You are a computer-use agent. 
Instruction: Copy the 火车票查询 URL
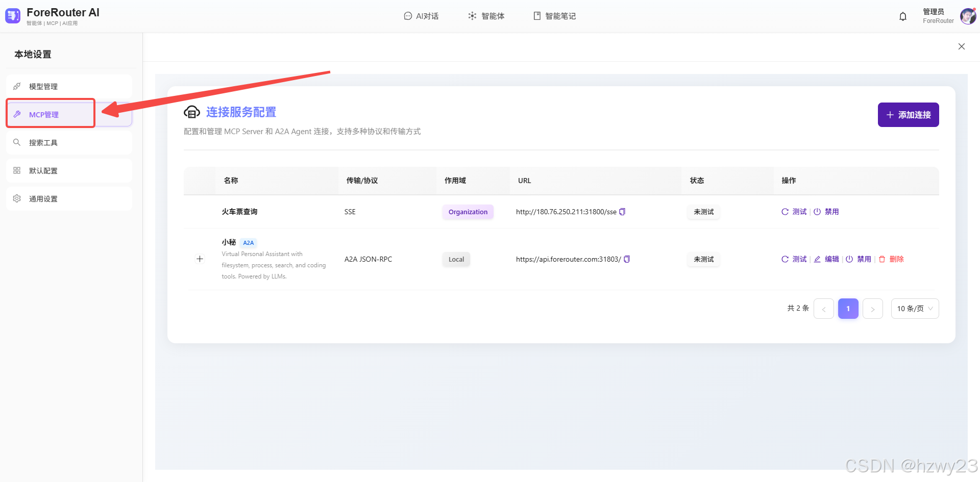622,212
